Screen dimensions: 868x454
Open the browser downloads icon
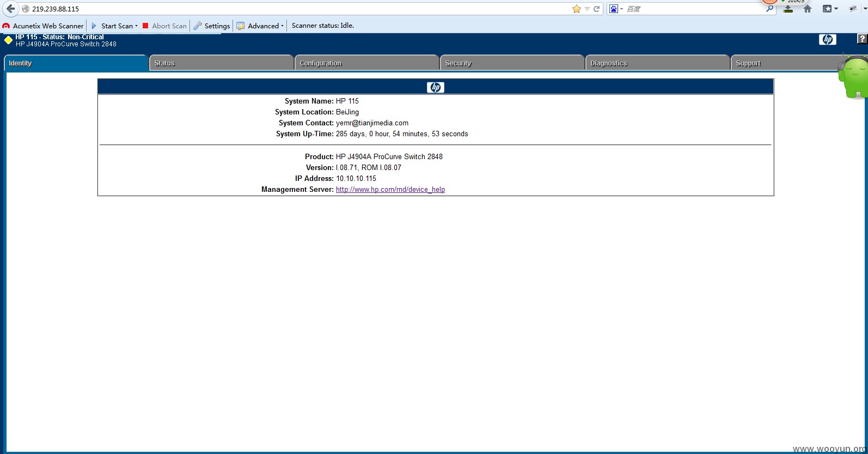coord(788,9)
